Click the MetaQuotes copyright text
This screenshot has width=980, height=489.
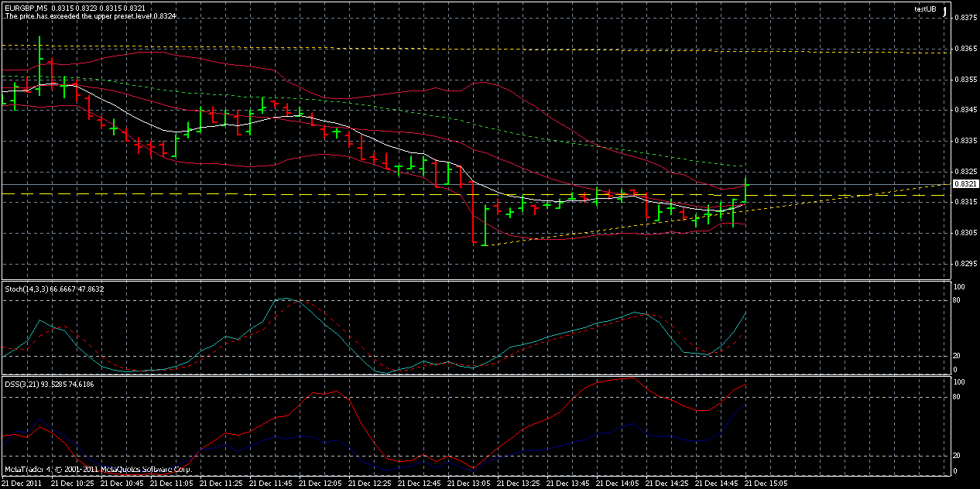coord(97,467)
